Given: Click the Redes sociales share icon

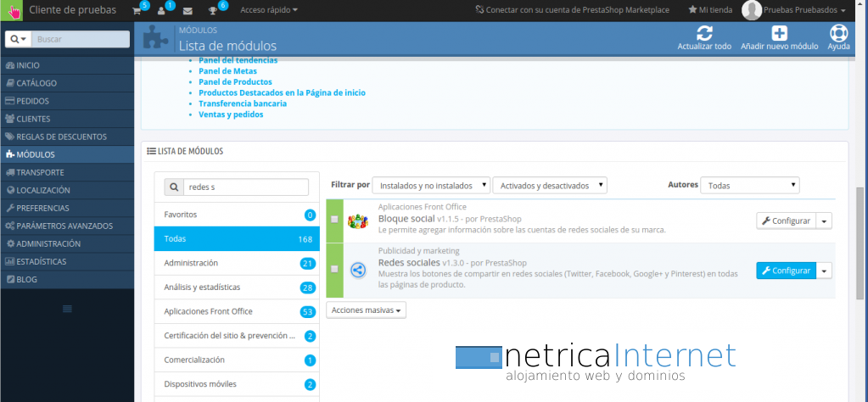Looking at the screenshot, I should pos(358,271).
